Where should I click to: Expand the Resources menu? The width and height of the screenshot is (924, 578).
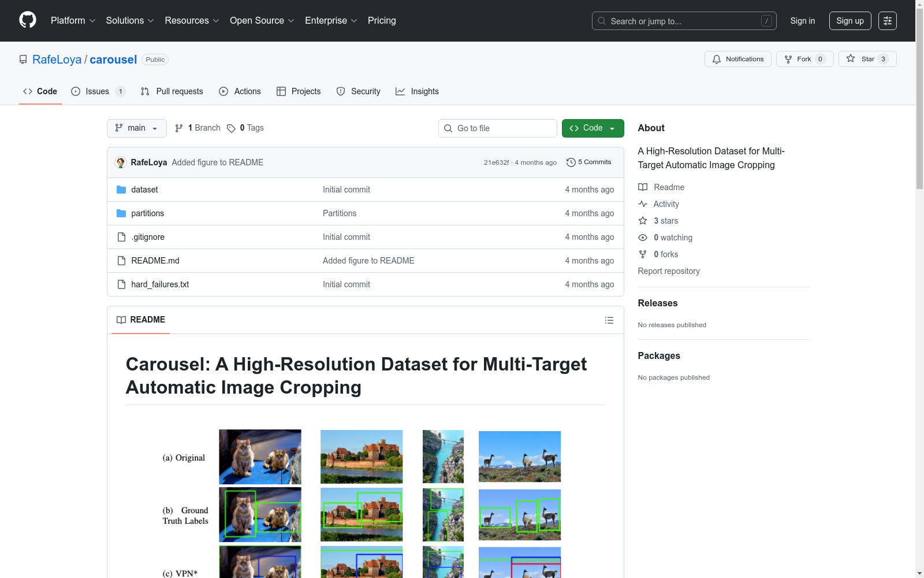pyautogui.click(x=192, y=21)
